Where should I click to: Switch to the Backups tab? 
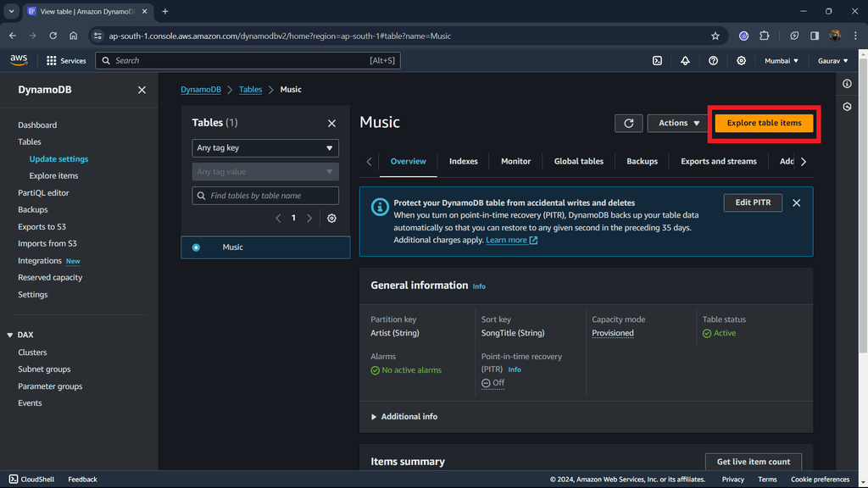click(642, 162)
